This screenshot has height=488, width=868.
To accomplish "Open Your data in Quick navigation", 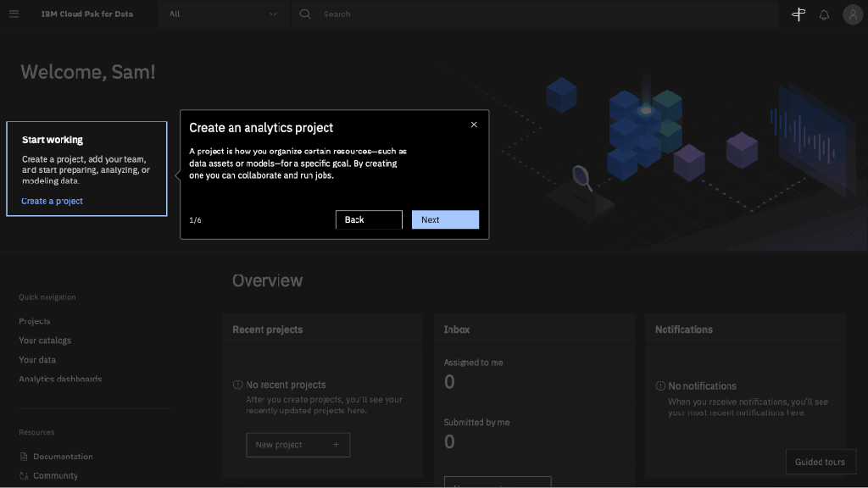I will 37,360.
